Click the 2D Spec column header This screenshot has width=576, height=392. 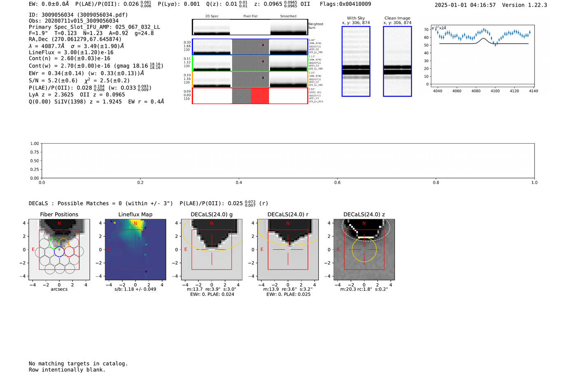(212, 16)
